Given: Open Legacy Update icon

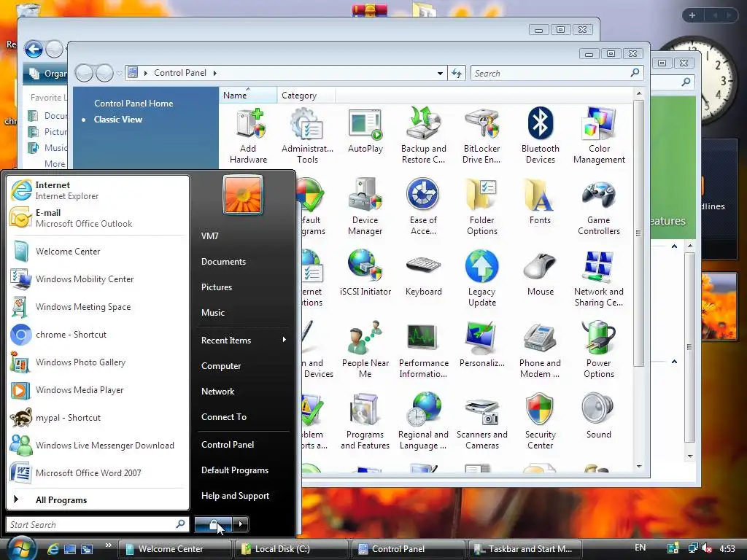Looking at the screenshot, I should click(x=481, y=279).
